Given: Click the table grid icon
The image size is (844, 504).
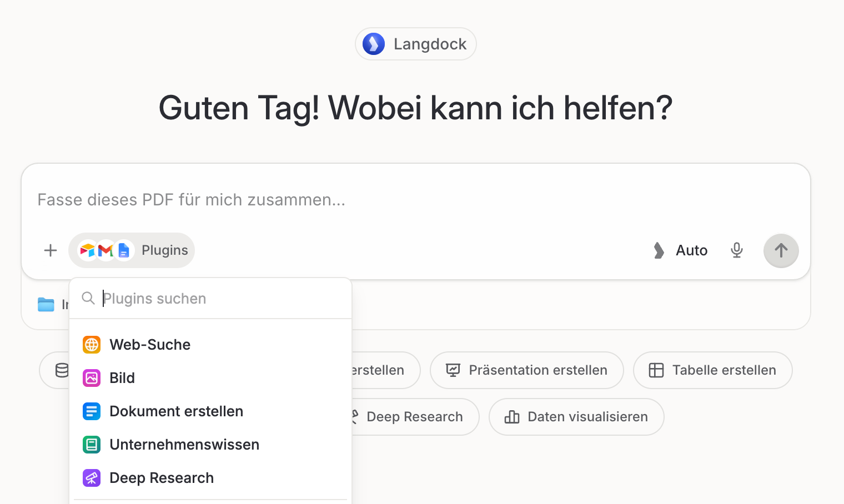Looking at the screenshot, I should pyautogui.click(x=656, y=370).
